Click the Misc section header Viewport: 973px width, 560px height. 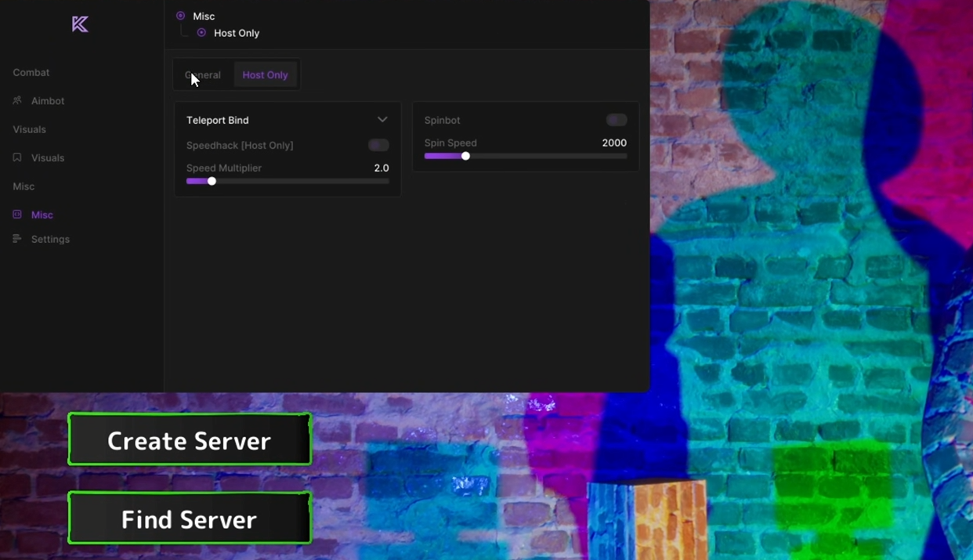click(24, 186)
